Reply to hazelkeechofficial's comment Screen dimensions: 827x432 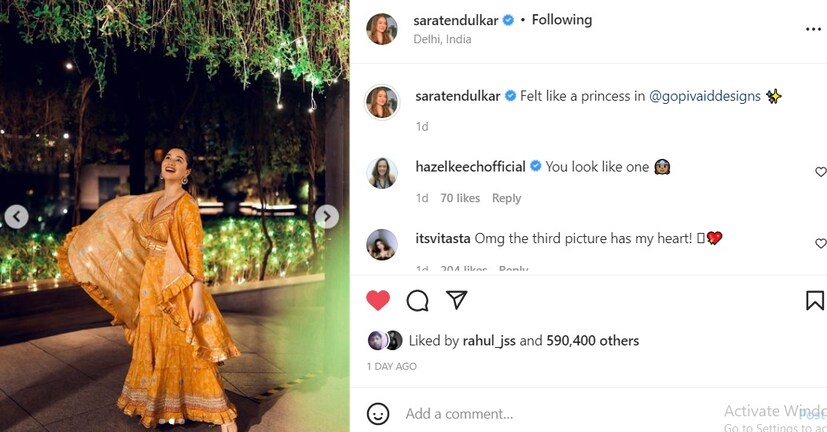(x=506, y=198)
